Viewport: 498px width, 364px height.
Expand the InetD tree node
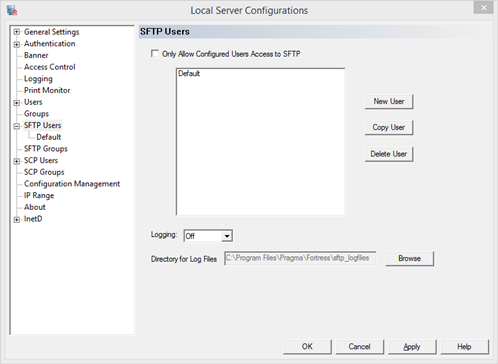point(17,220)
